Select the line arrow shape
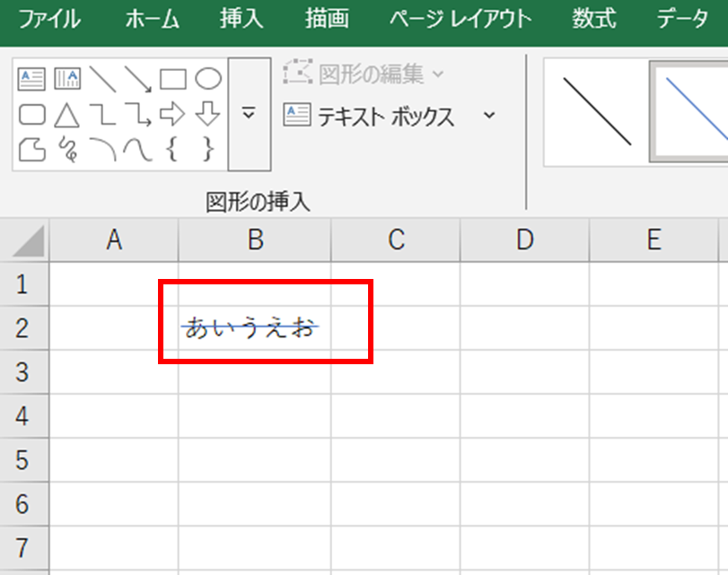 click(137, 80)
